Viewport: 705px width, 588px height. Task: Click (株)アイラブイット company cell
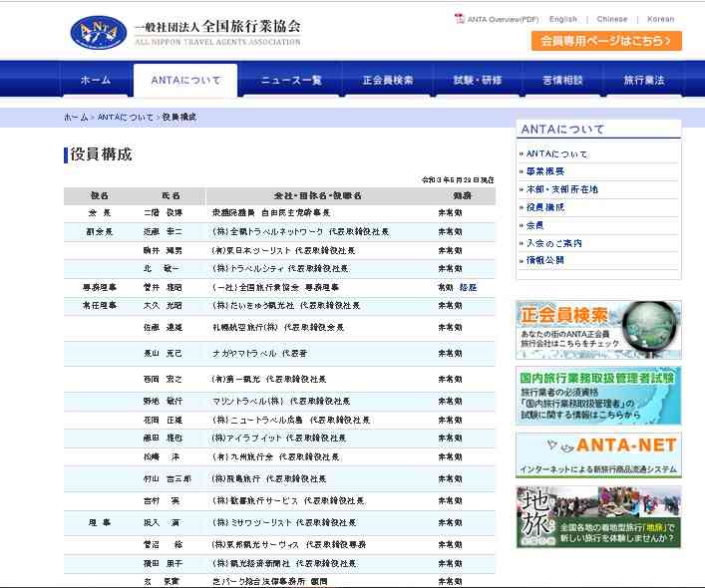click(278, 438)
